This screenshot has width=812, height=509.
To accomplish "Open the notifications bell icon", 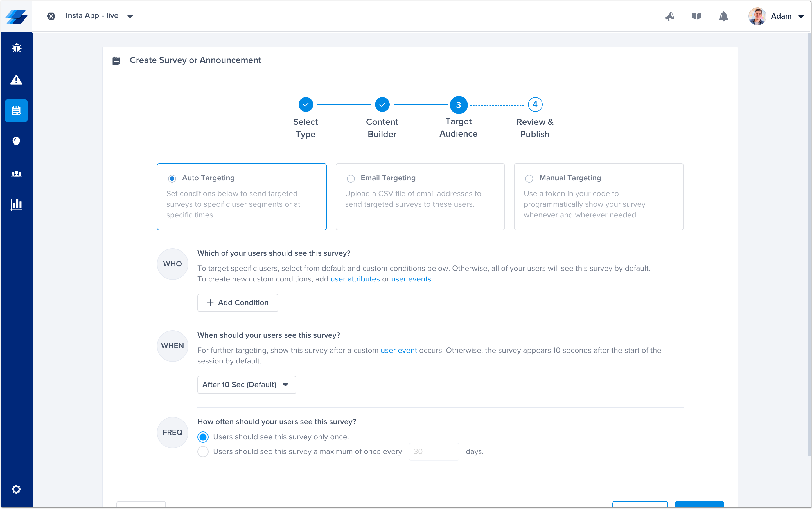I will coord(723,16).
